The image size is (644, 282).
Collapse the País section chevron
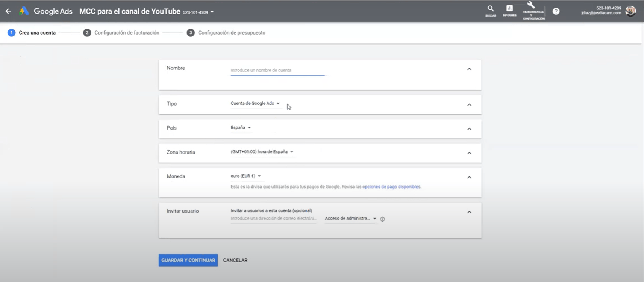[469, 129]
